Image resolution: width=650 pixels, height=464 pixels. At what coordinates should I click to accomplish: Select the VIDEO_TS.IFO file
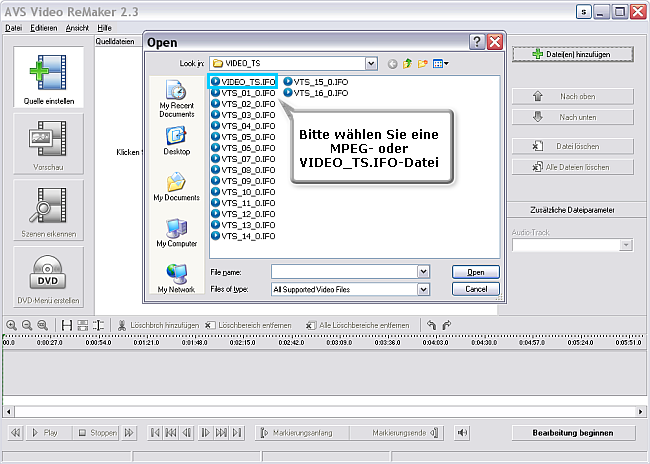[243, 82]
